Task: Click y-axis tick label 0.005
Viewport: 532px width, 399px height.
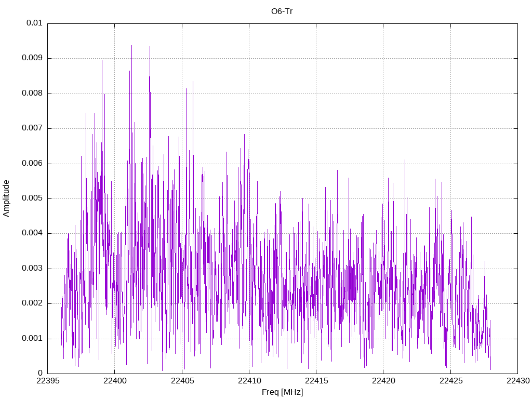Action: pyautogui.click(x=32, y=198)
